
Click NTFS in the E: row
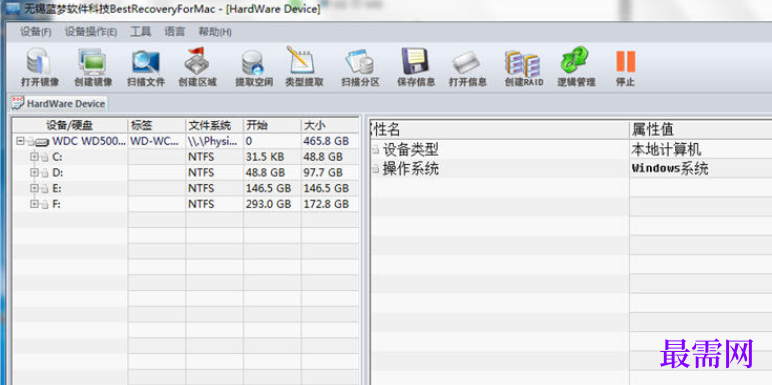(201, 189)
